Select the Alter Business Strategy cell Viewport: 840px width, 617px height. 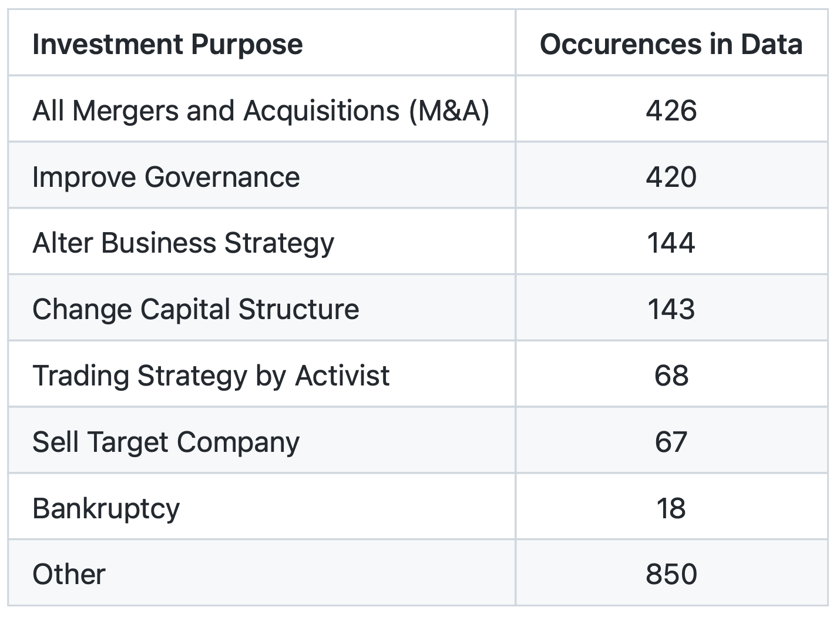[183, 243]
